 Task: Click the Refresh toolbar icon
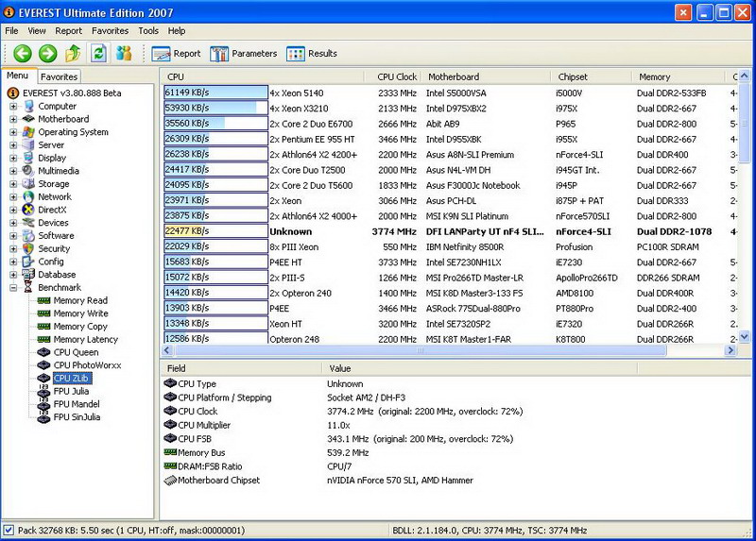pyautogui.click(x=98, y=53)
